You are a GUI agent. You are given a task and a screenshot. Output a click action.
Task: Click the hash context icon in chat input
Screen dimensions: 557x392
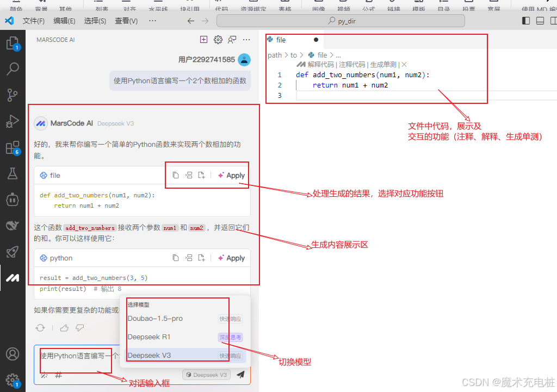coord(59,375)
